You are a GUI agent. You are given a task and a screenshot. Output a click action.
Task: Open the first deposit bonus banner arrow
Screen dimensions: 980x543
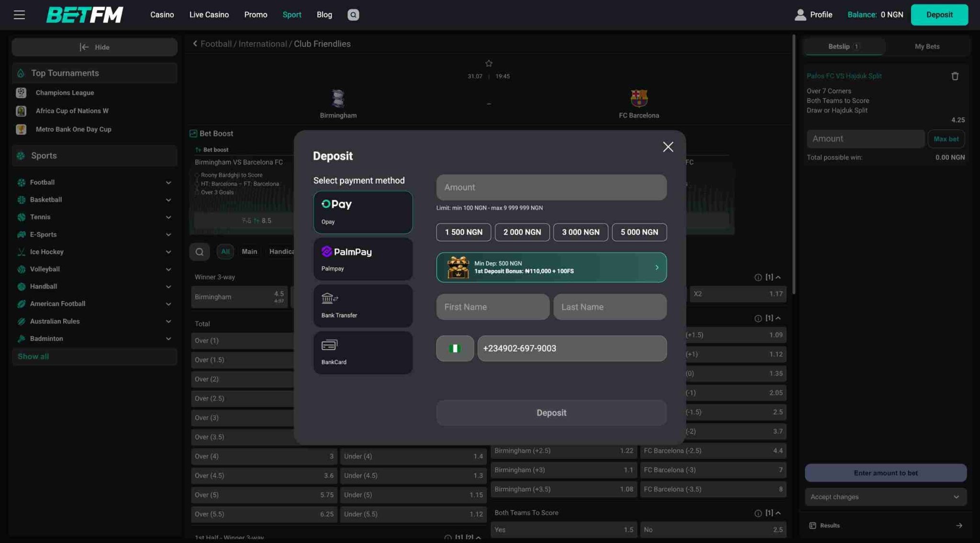(657, 267)
